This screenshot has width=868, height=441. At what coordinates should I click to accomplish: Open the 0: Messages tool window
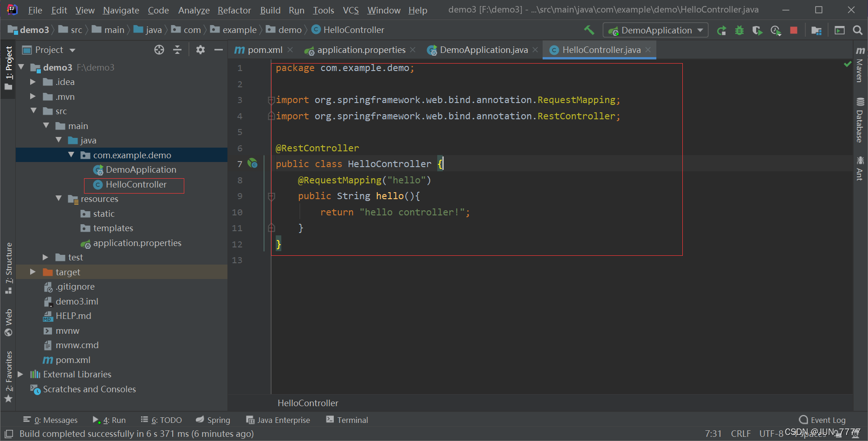coord(51,420)
